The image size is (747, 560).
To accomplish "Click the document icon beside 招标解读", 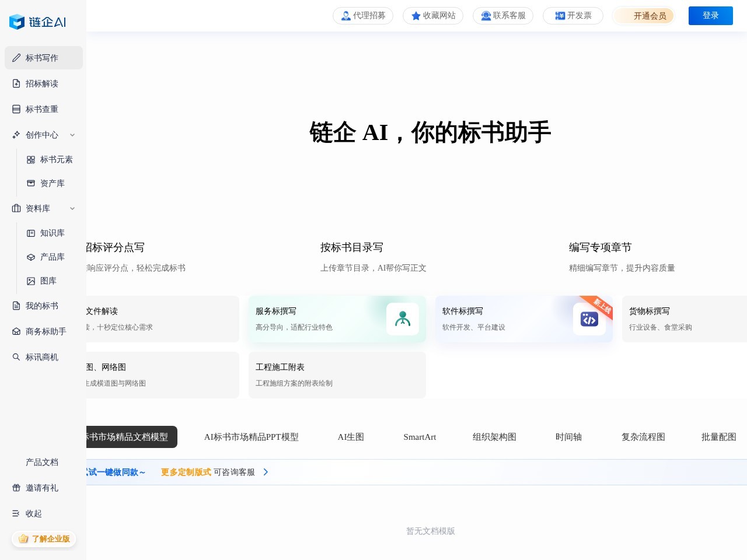I will click(x=16, y=83).
